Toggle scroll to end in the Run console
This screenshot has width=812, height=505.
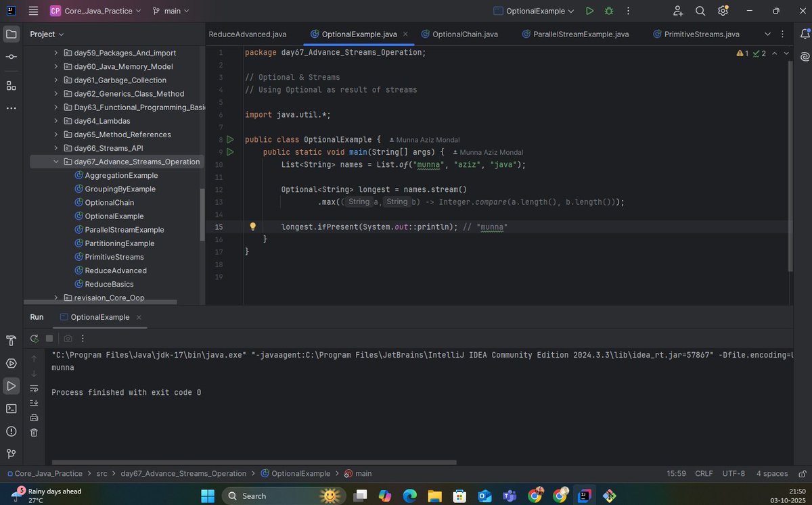pos(34,403)
